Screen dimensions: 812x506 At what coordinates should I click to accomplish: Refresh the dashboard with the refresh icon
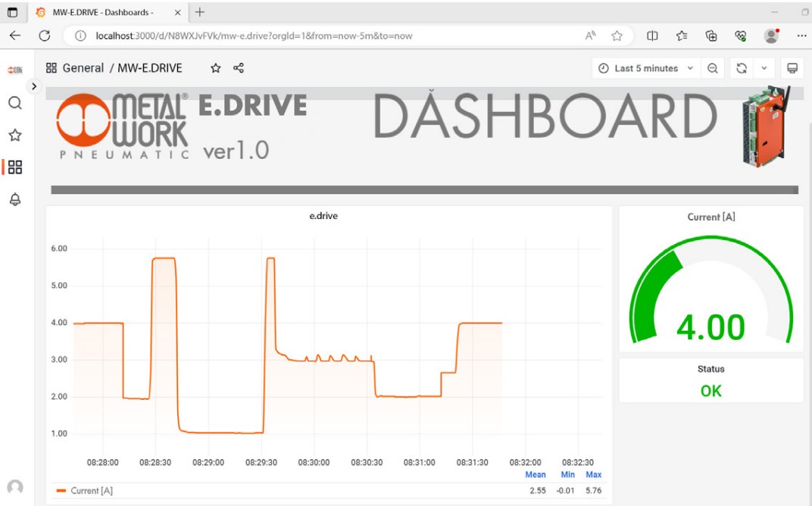742,68
